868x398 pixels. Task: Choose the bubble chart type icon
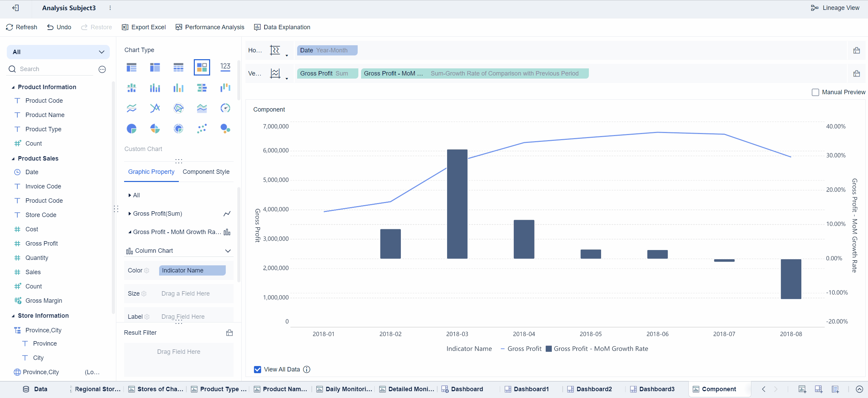[225, 129]
